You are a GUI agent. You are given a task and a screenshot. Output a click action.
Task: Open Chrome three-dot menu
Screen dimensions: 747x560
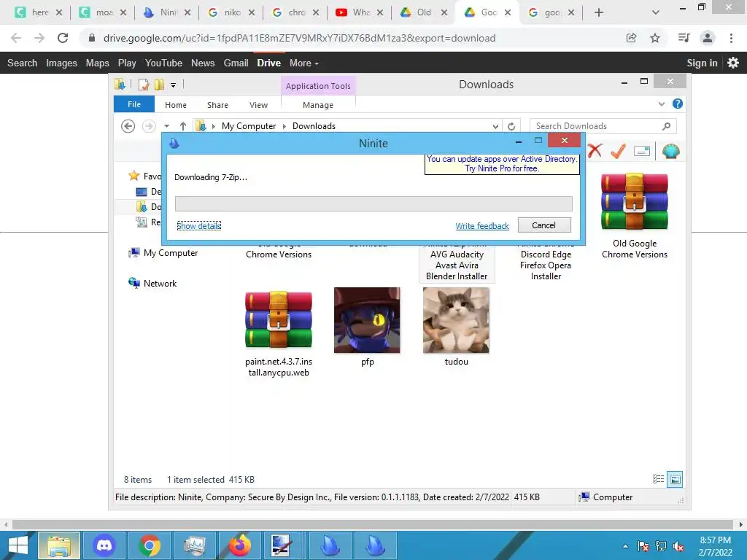tap(731, 38)
